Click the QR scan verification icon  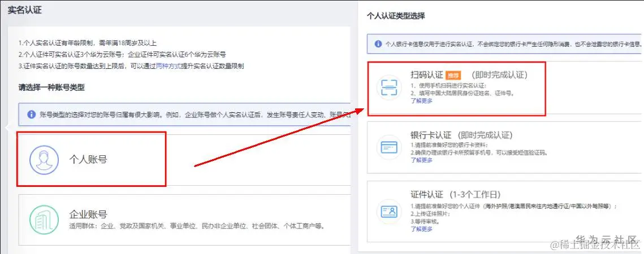tap(389, 87)
